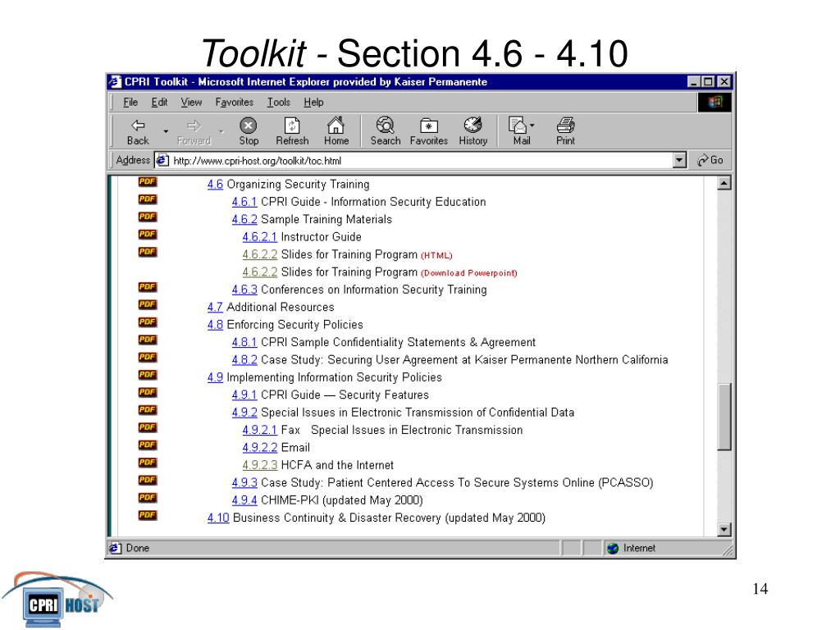
Task: Open the View menu
Action: tap(191, 103)
